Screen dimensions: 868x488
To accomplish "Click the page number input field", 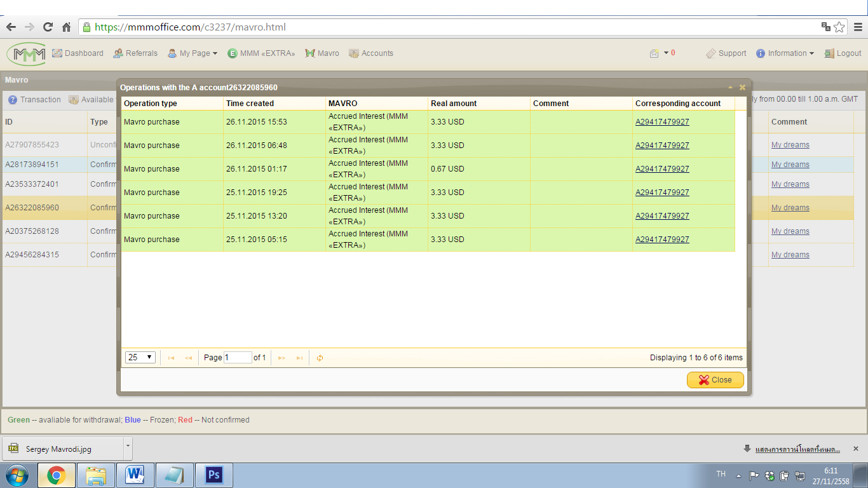I will click(238, 358).
